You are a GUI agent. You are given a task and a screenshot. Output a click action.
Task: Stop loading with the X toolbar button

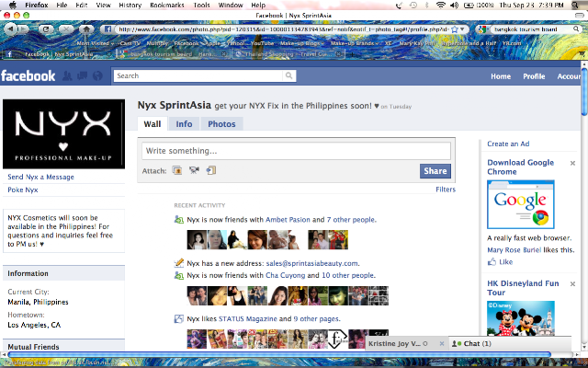66,29
